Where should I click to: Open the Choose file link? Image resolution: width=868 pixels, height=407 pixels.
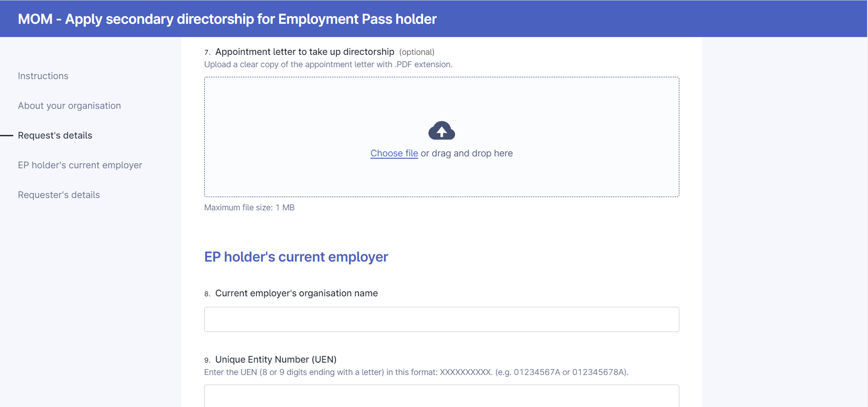pyautogui.click(x=394, y=153)
